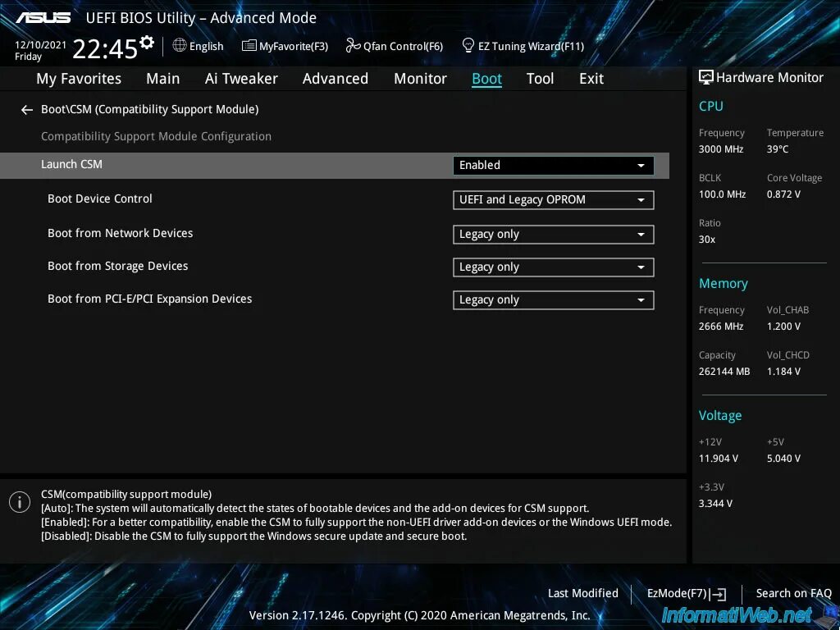Screen dimensions: 840x630
Task: Click Vol_CHCD value 1.184 V
Action: coord(783,372)
